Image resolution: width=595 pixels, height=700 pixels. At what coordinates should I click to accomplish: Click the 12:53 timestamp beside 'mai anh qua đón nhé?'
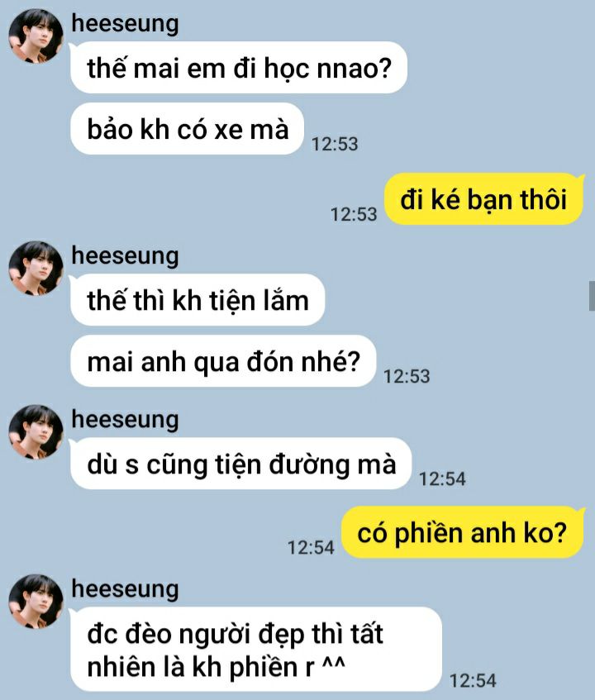click(x=407, y=376)
